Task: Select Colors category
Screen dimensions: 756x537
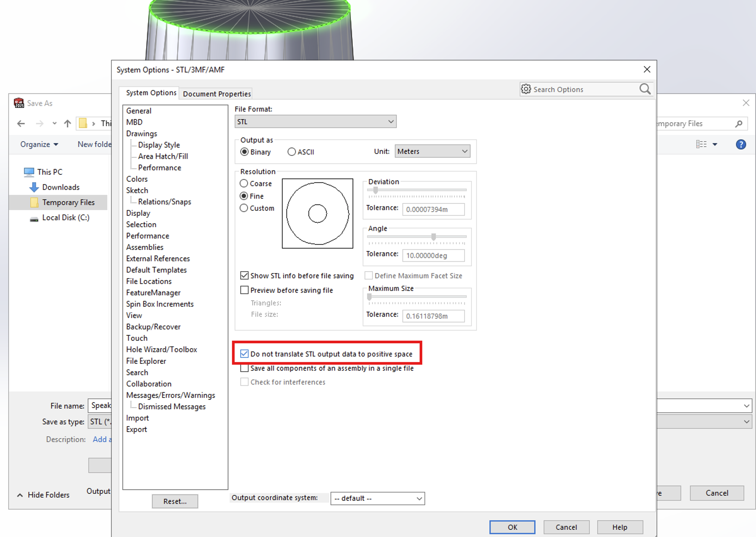Action: click(x=137, y=179)
